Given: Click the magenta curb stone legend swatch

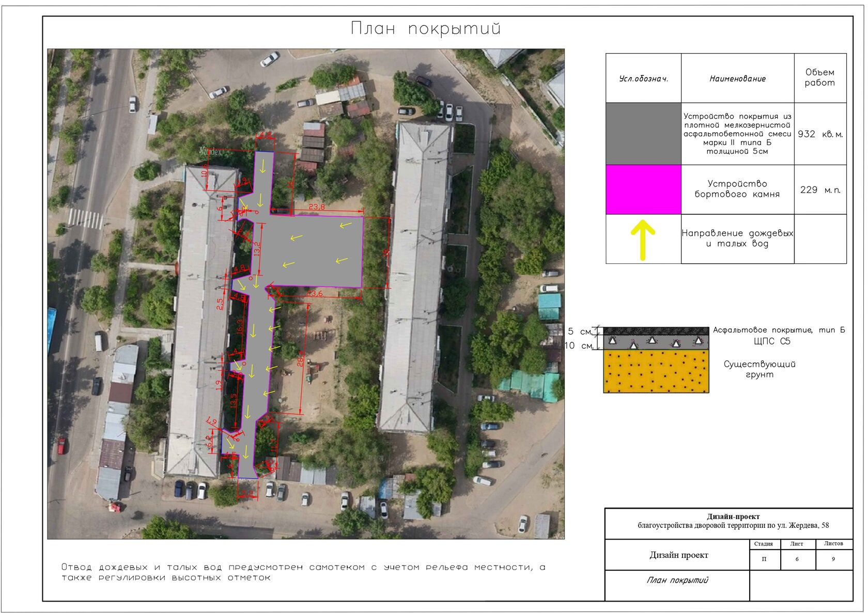Looking at the screenshot, I should click(x=643, y=190).
